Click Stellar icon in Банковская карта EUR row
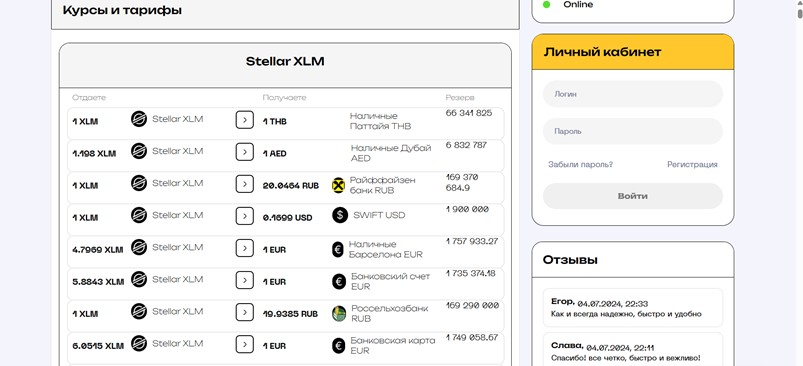 (139, 343)
